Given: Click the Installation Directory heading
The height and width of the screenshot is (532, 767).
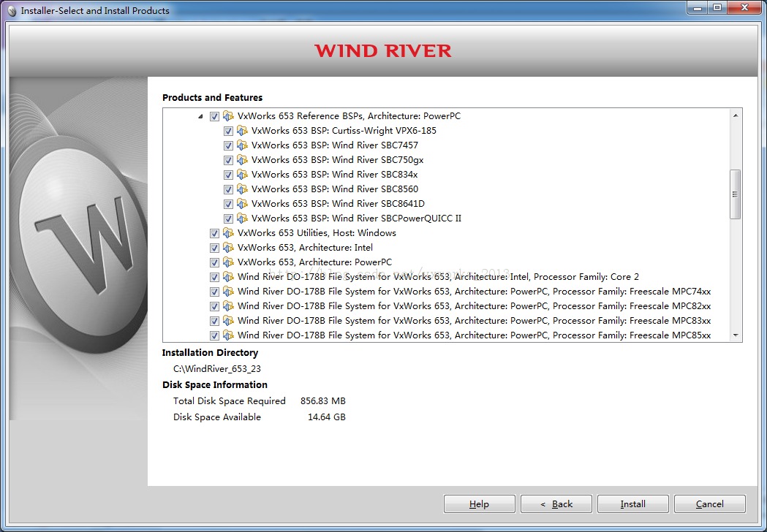Looking at the screenshot, I should (x=211, y=352).
